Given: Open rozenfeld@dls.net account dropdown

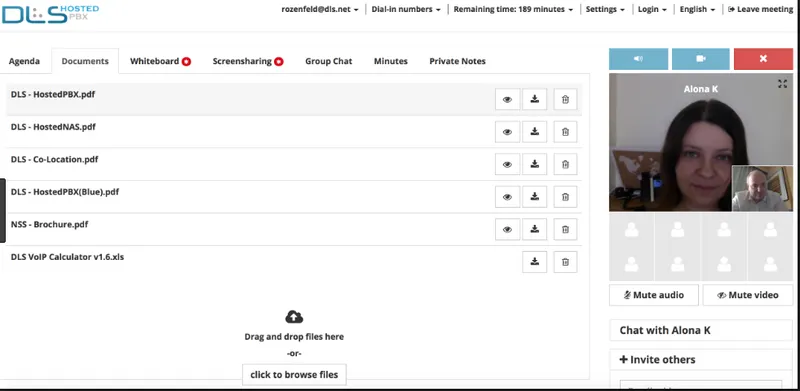Looking at the screenshot, I should (320, 9).
